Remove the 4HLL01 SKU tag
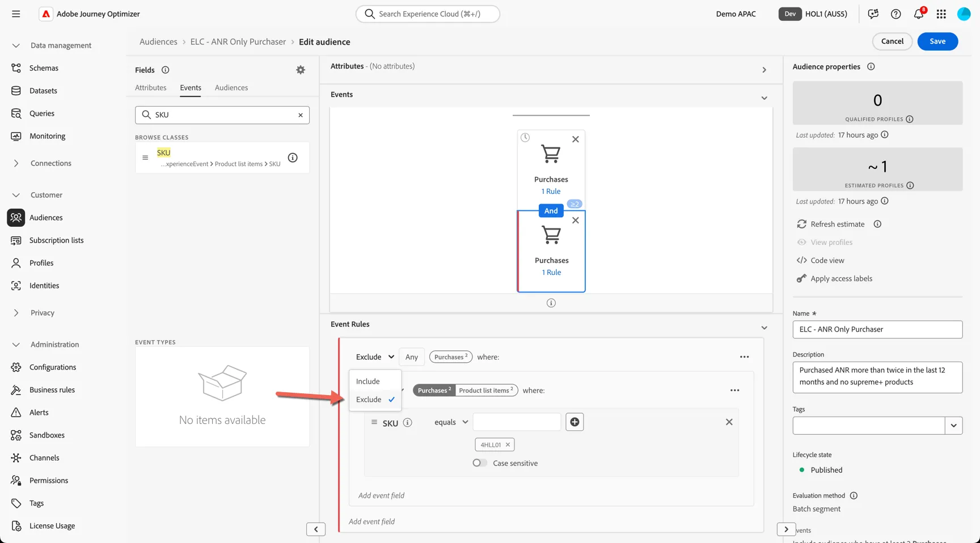 pyautogui.click(x=508, y=445)
